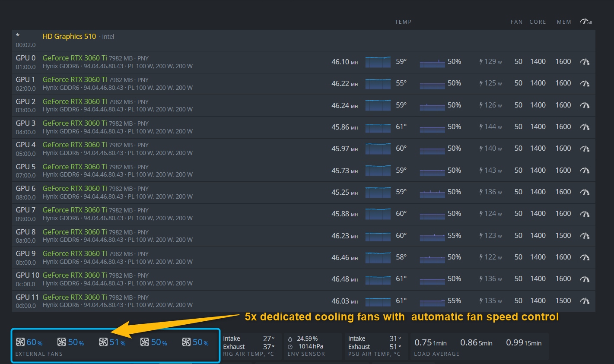Click the temperature graph for GPU 2
The width and height of the screenshot is (614, 364).
point(378,105)
